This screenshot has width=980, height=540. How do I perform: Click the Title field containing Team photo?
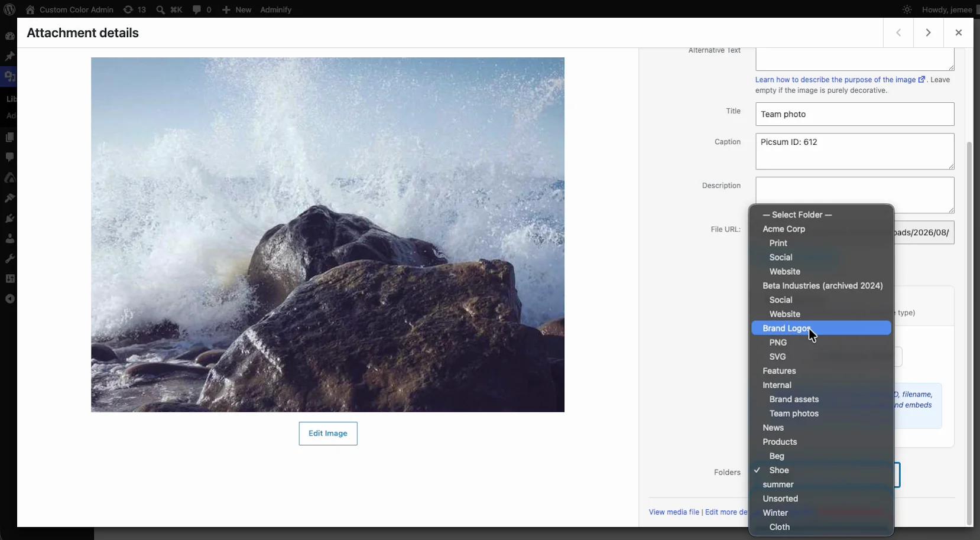click(x=855, y=114)
